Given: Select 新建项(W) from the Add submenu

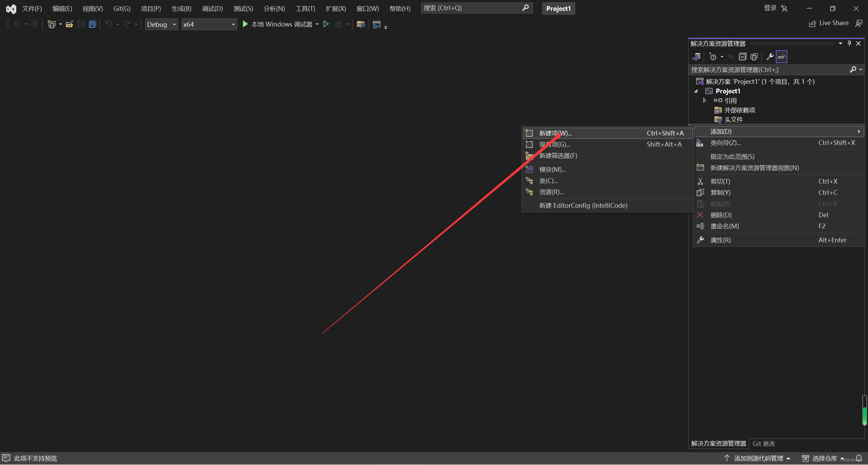Looking at the screenshot, I should coord(555,133).
